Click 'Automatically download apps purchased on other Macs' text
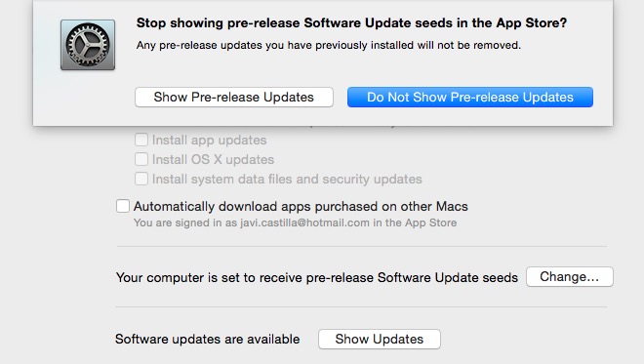 point(301,206)
